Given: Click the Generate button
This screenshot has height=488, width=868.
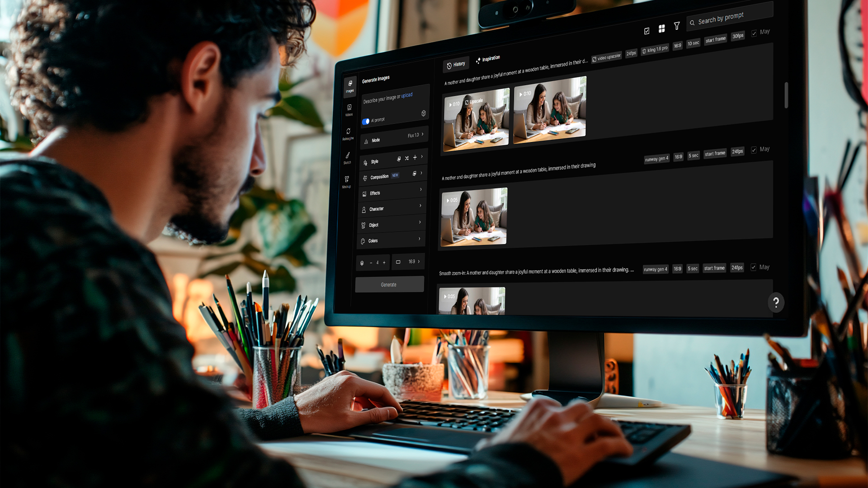Looking at the screenshot, I should click(389, 284).
